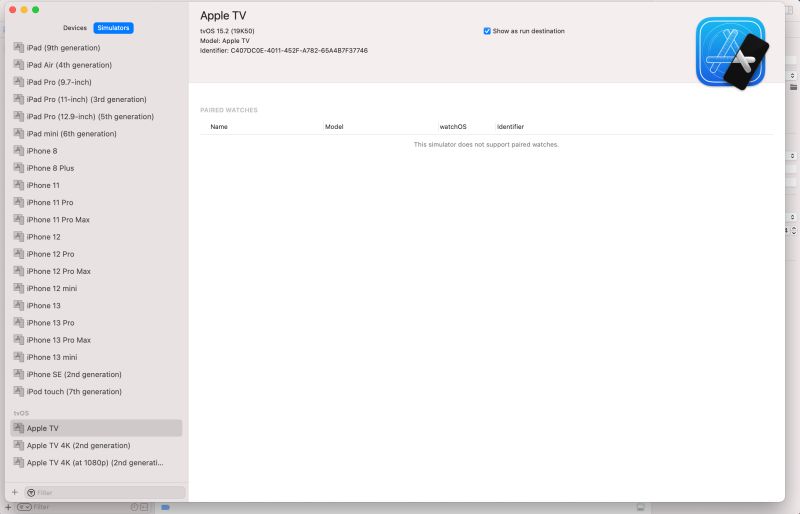Viewport: 800px width, 514px height.
Task: Toggle Show as run destination checkbox
Action: tap(487, 31)
